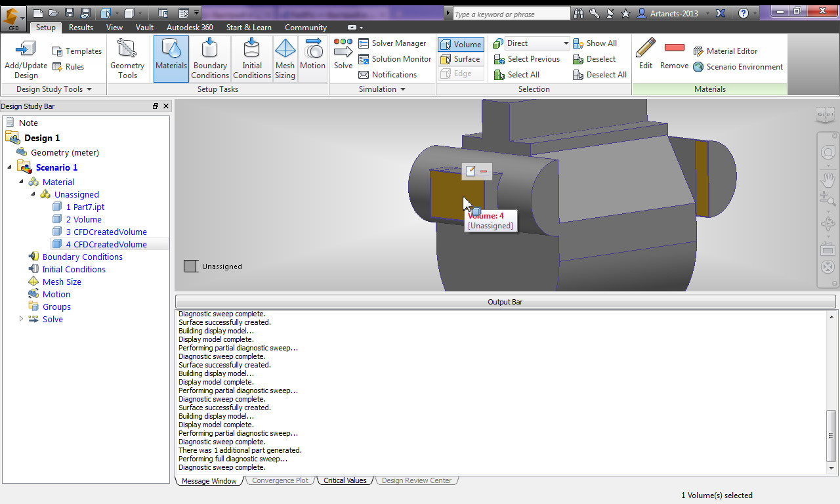Toggle Volume selection mode

461,44
